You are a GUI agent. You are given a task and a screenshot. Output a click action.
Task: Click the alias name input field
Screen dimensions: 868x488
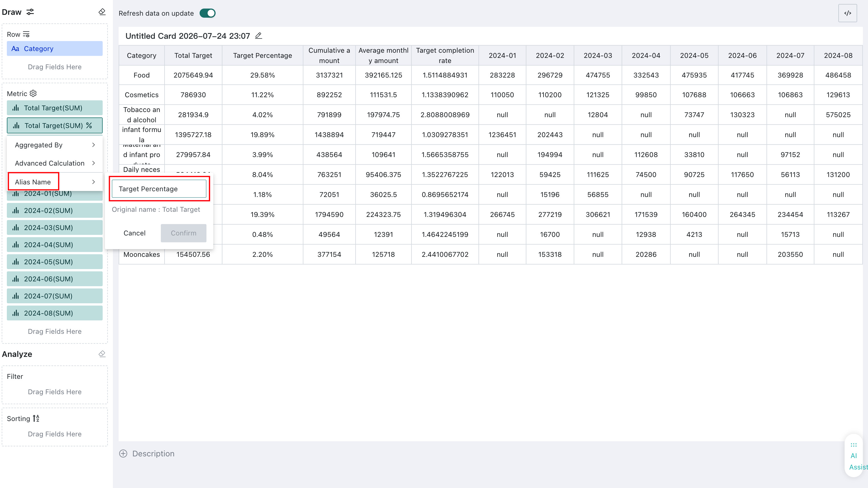coord(159,189)
